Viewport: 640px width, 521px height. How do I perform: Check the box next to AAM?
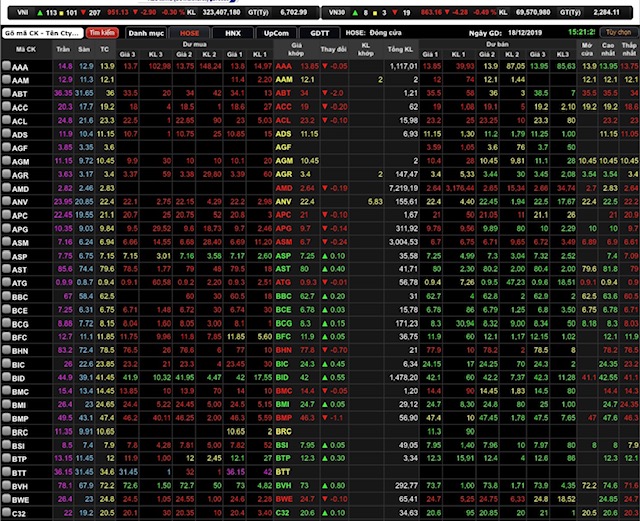(x=6, y=79)
